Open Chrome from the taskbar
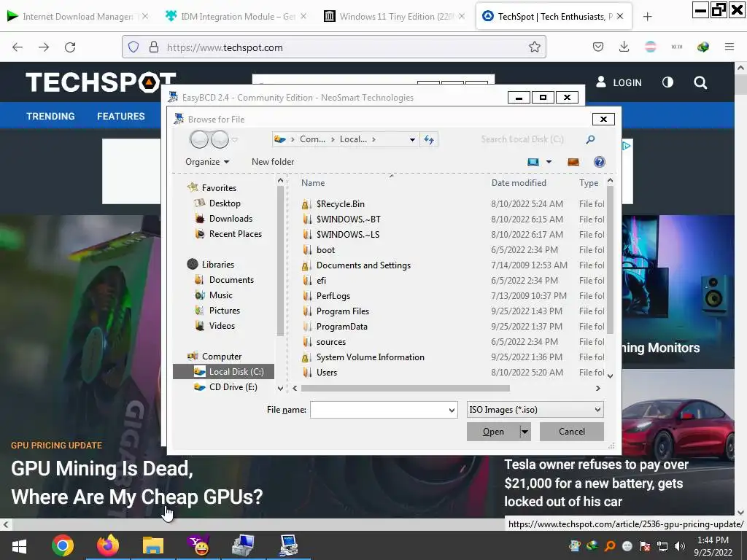This screenshot has width=747, height=560. pyautogui.click(x=63, y=545)
